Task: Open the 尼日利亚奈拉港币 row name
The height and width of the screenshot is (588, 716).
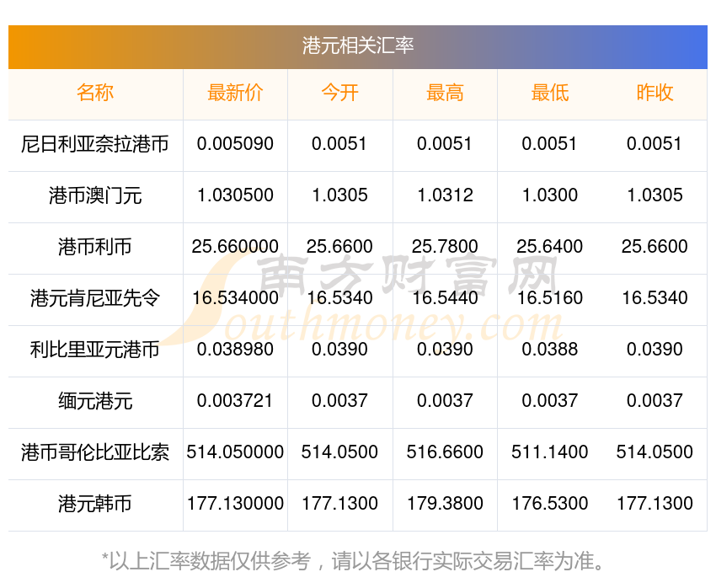Action: (x=95, y=144)
